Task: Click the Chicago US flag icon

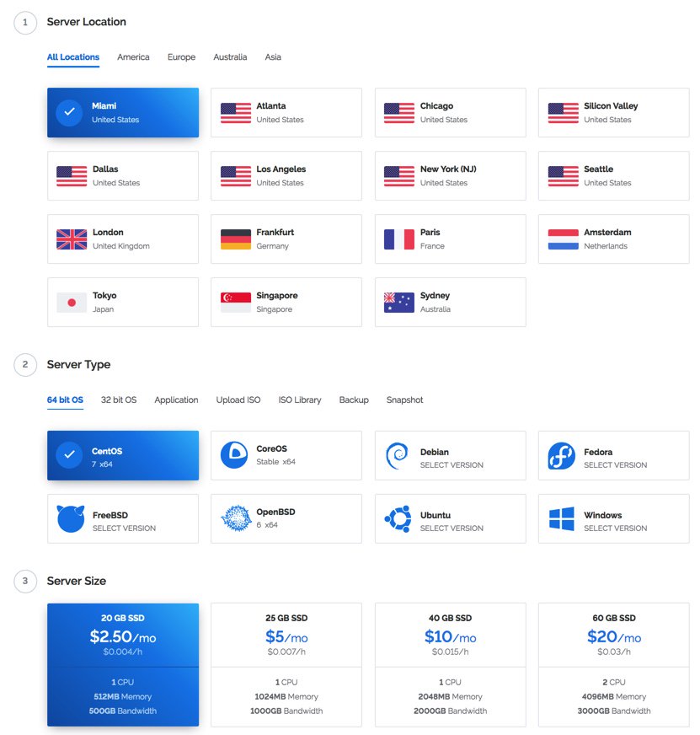Action: [x=399, y=112]
